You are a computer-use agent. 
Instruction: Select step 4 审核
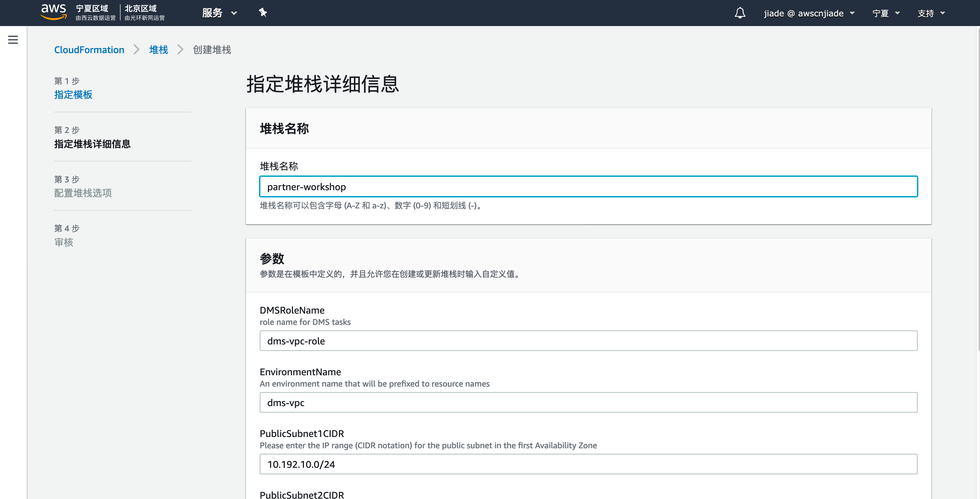pyautogui.click(x=63, y=242)
